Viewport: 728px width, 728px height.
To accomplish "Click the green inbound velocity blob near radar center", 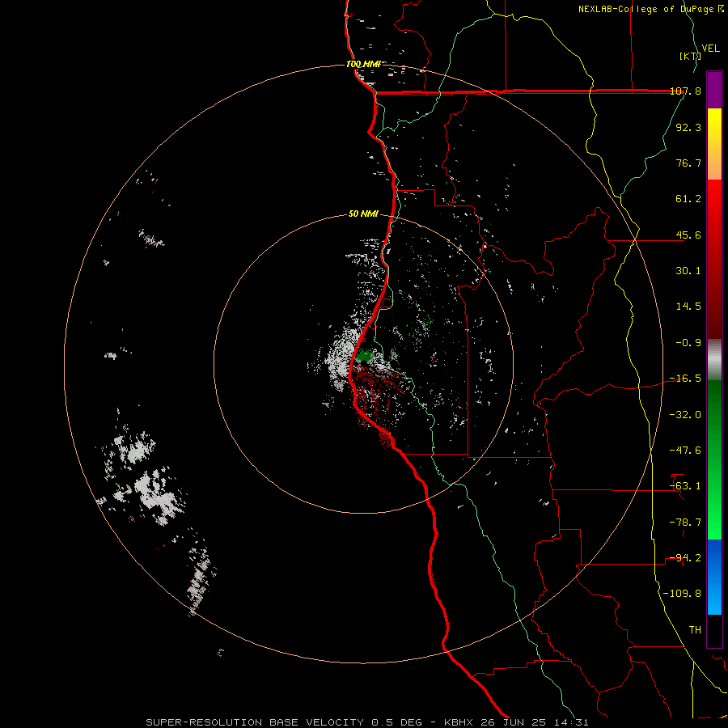I will point(365,356).
